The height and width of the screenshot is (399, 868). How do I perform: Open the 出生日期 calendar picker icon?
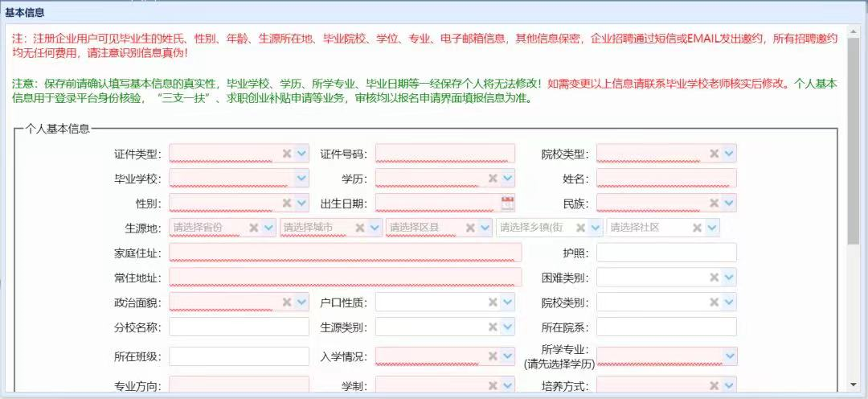[x=508, y=203]
